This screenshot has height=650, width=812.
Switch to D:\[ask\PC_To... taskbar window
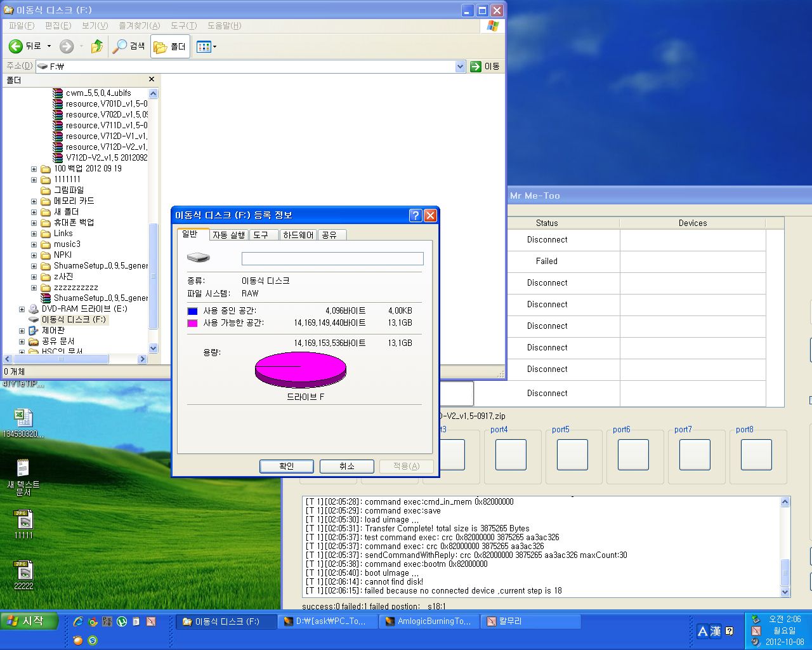pyautogui.click(x=328, y=621)
